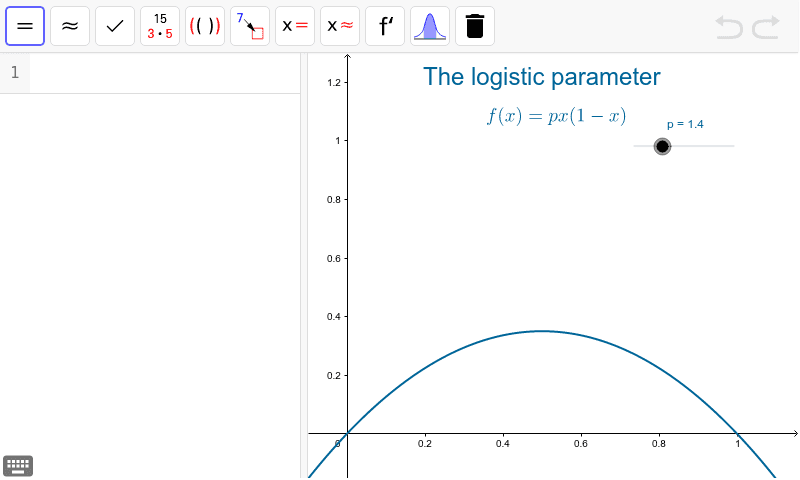Click the parabola curve at its peak
800x480 pixels.
542,331
